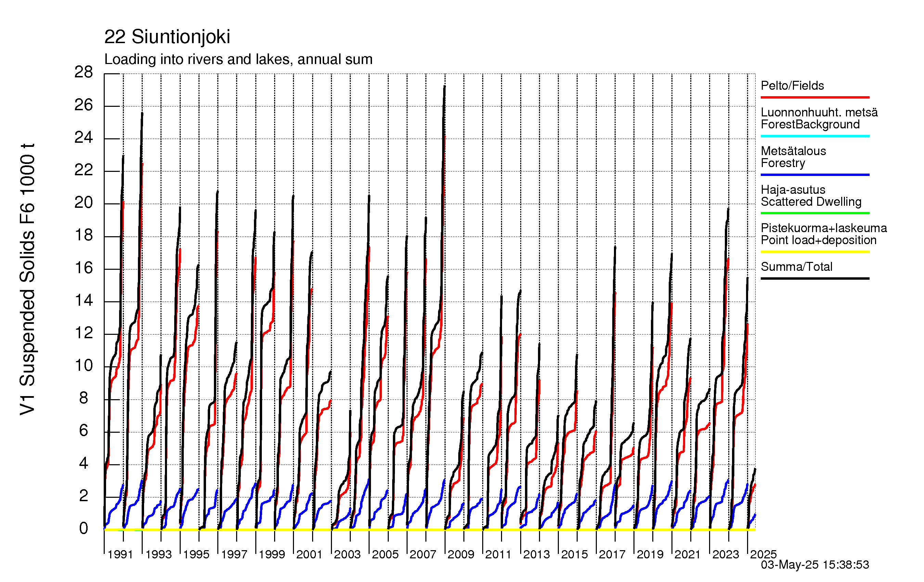
Task: Select the 'Pelto/Fields' legend label
Action: click(792, 86)
